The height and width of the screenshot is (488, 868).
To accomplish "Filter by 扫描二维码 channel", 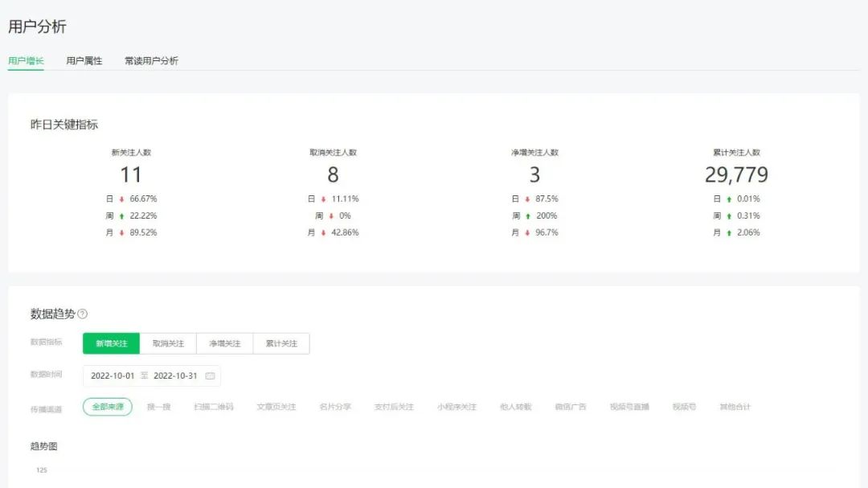I will pos(213,407).
